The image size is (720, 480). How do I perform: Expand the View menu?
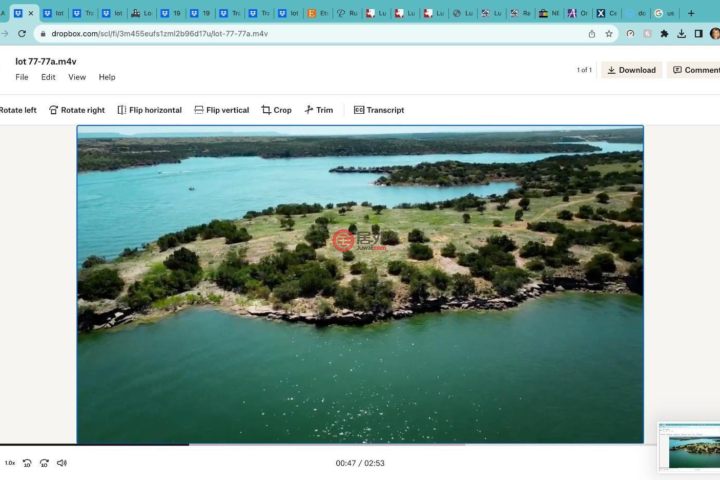77,77
